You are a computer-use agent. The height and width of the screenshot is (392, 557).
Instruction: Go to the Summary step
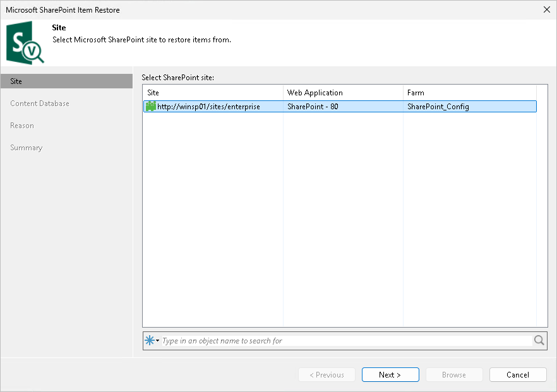pos(27,147)
